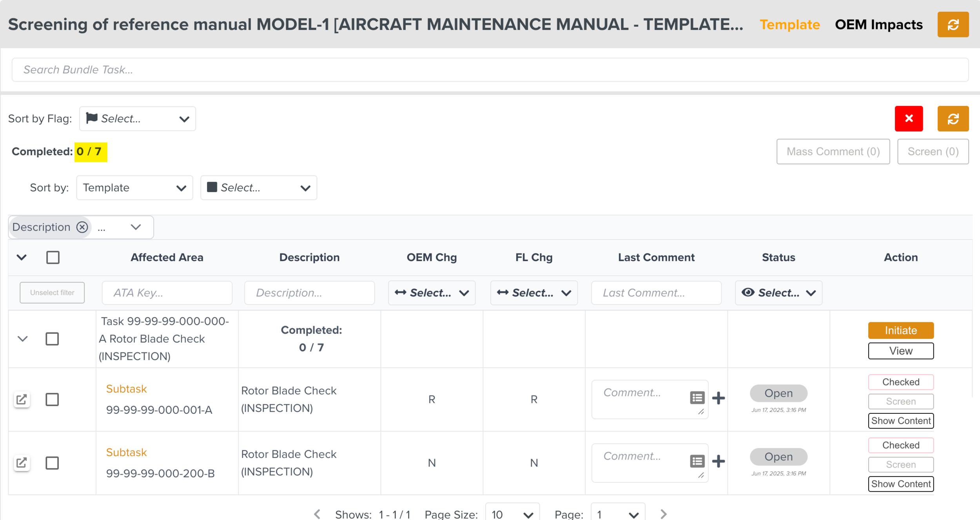Open the Sort by Flag dropdown
The width and height of the screenshot is (980, 520).
[137, 119]
